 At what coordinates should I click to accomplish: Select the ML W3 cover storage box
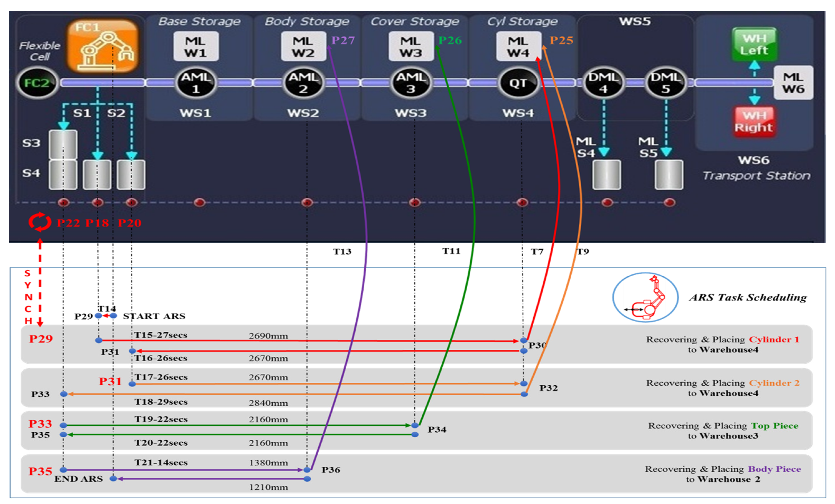(411, 46)
